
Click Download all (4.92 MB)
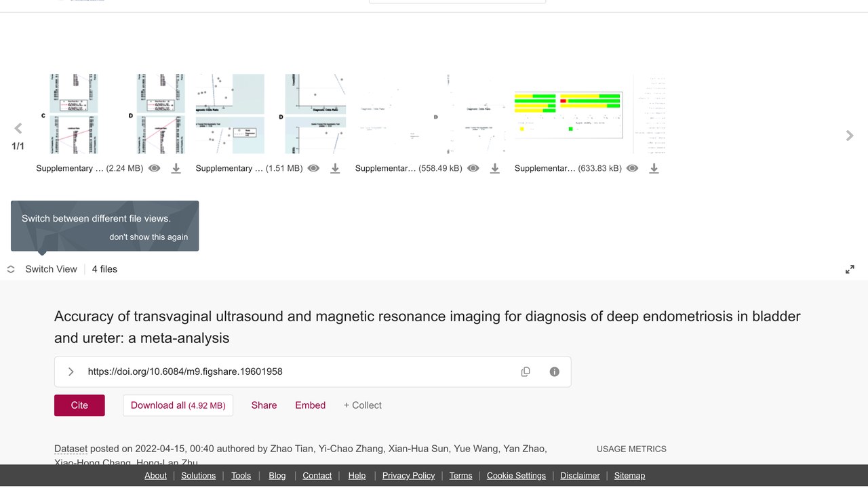(178, 405)
